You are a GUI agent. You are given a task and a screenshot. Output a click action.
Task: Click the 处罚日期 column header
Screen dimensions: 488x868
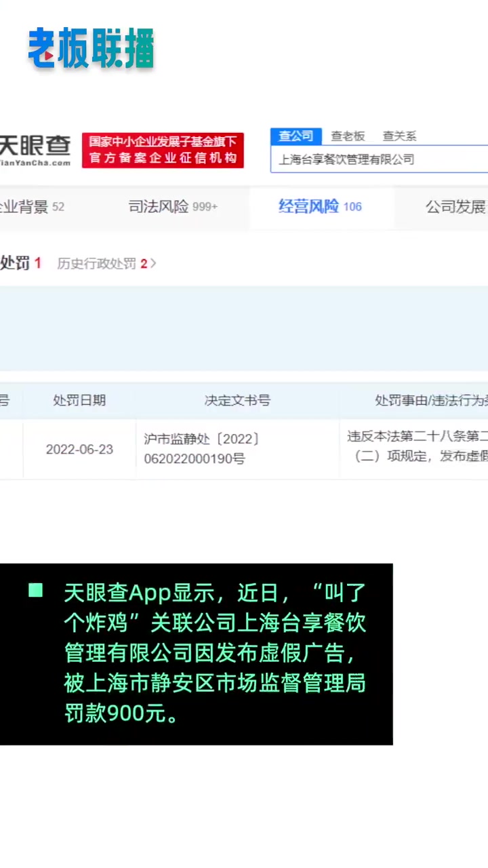pos(79,400)
